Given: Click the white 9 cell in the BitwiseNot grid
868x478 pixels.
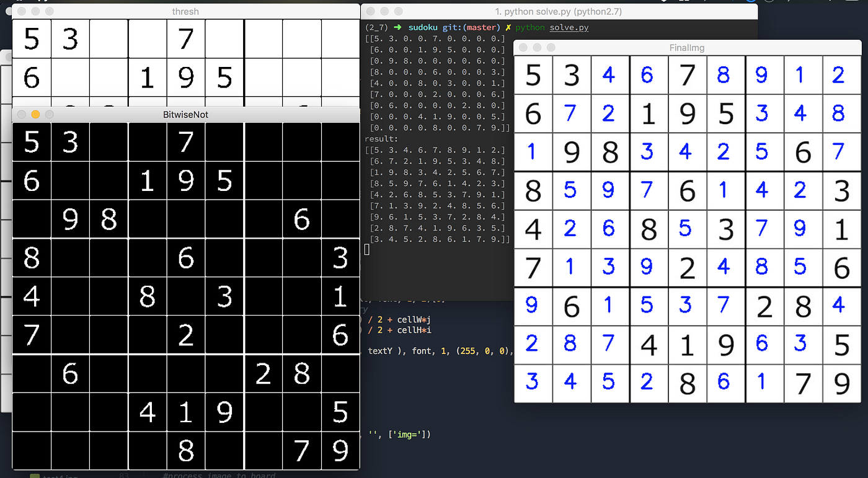Looking at the screenshot, I should point(71,219).
